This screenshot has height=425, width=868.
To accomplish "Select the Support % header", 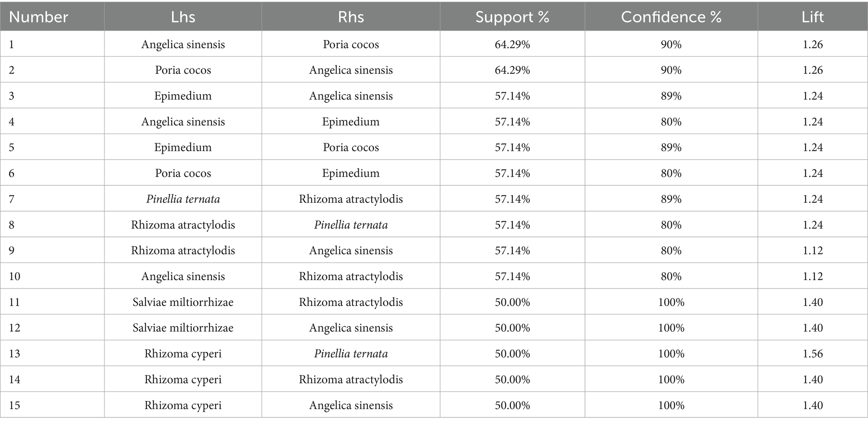I will point(512,17).
